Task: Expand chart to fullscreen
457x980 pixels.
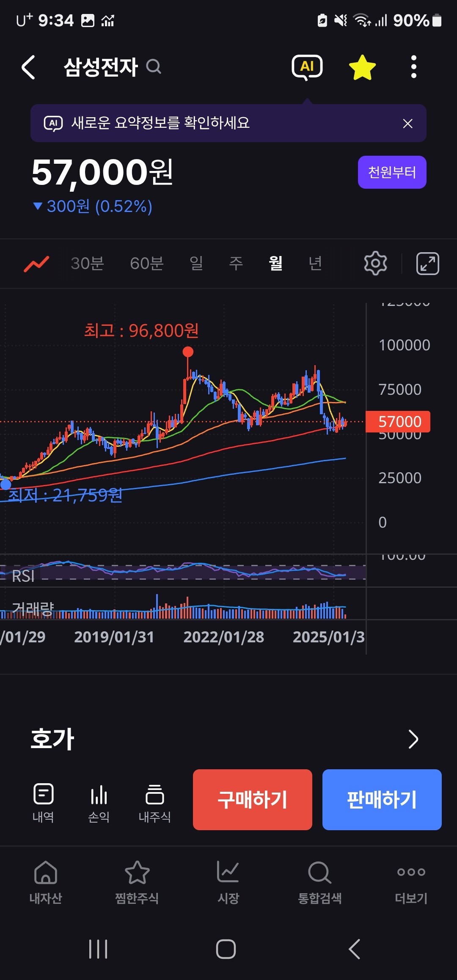Action: coord(427,264)
